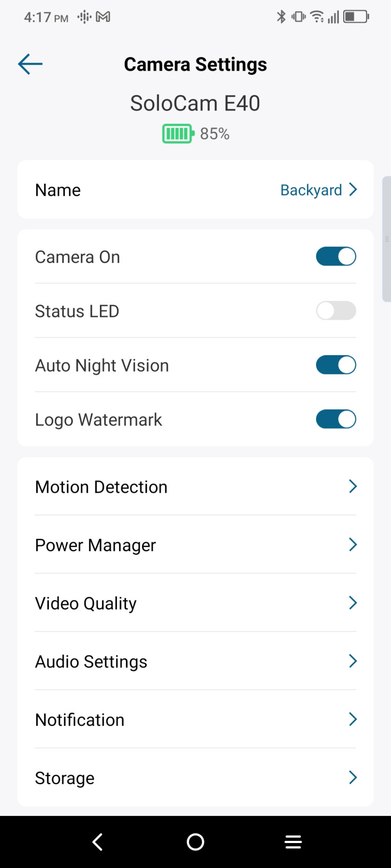Screen dimensions: 391x868
Task: Tap the green camera battery icon
Action: (178, 134)
